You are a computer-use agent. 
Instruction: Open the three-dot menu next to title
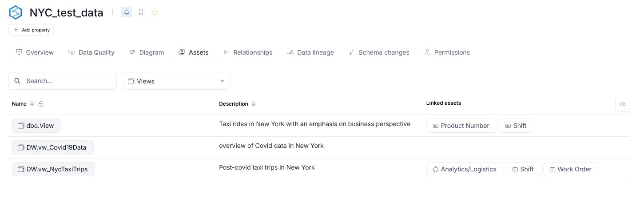point(112,12)
